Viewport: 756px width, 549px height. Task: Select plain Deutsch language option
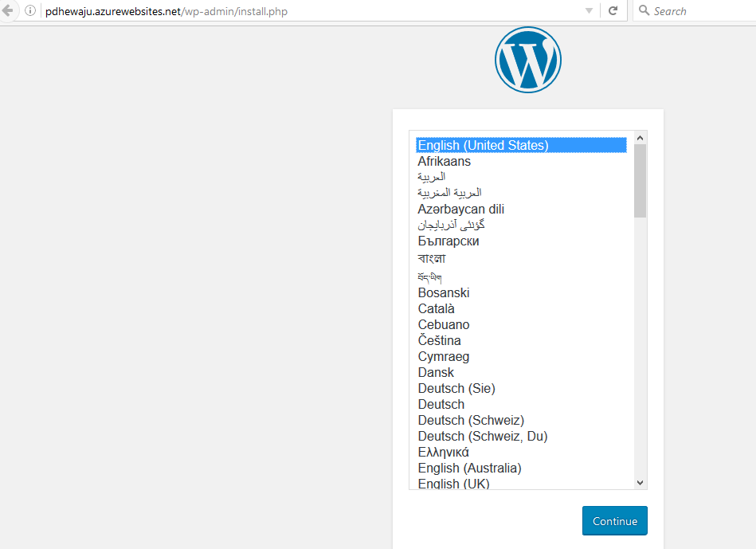[521, 404]
